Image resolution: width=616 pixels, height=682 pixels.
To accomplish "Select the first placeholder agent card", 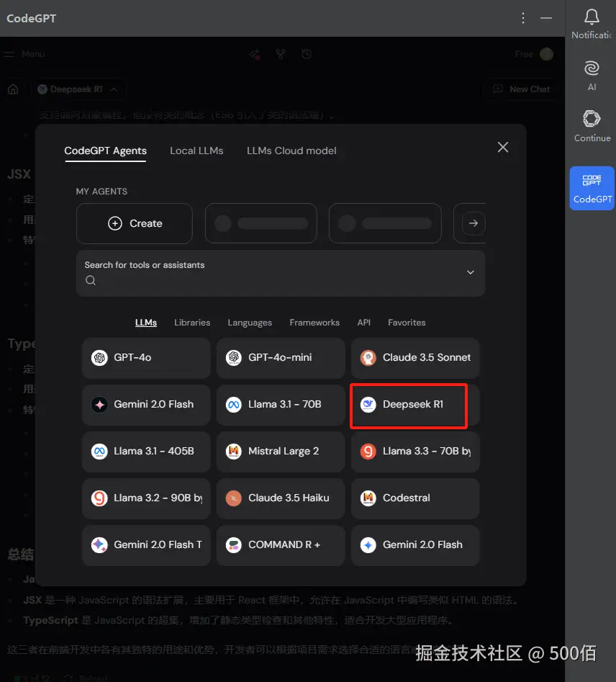I will pos(261,223).
